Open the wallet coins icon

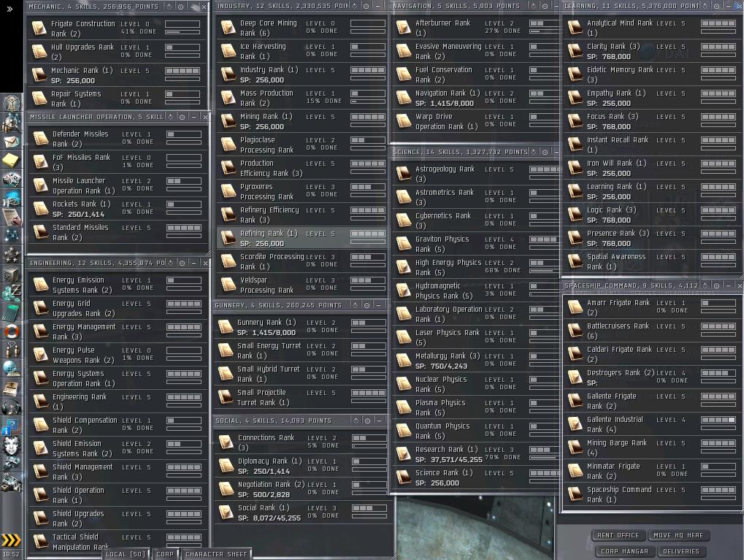12,292
